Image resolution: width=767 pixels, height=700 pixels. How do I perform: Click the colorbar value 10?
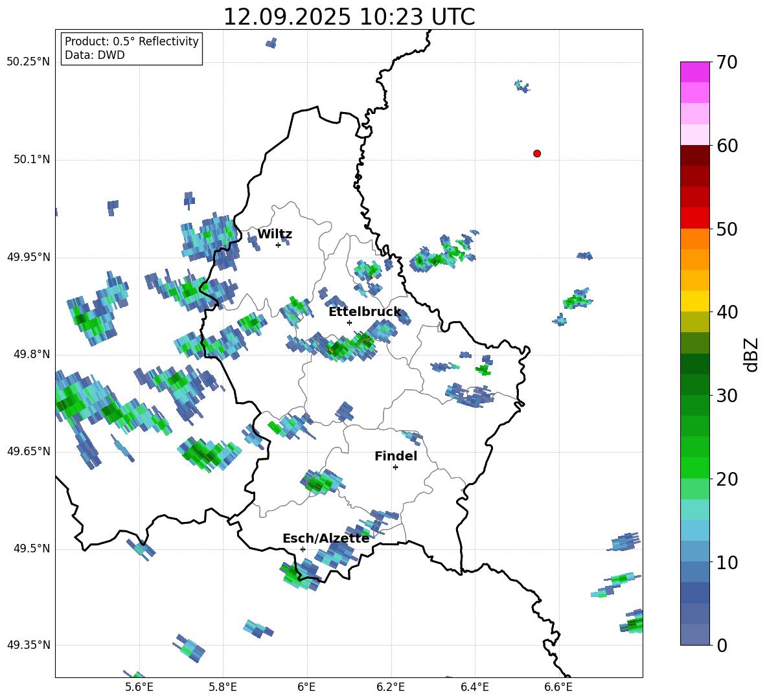pos(727,563)
